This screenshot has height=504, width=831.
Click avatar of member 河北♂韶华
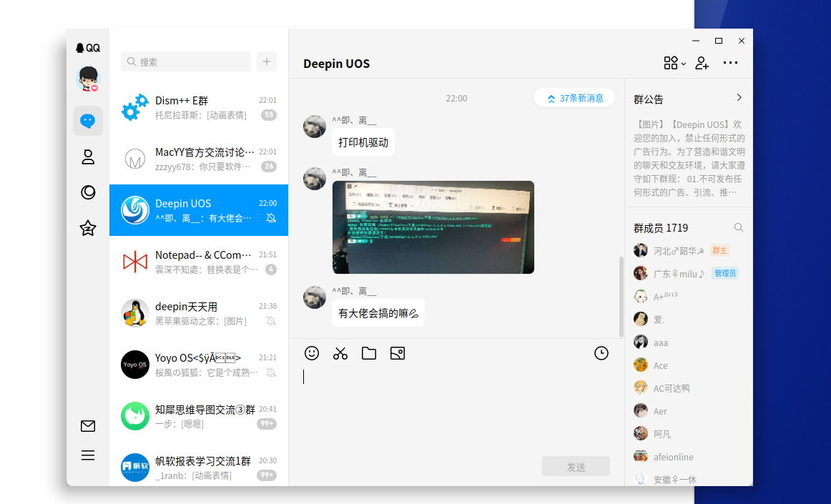pos(641,250)
